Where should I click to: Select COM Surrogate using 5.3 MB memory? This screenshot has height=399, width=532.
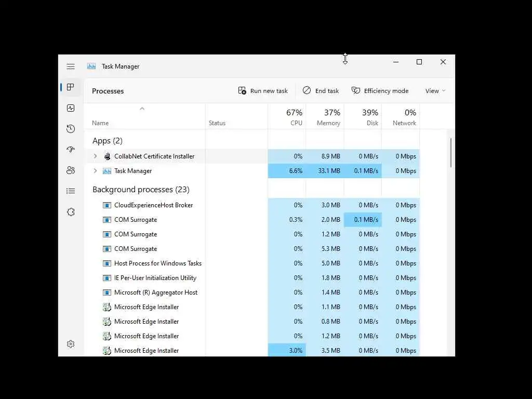click(x=252, y=249)
